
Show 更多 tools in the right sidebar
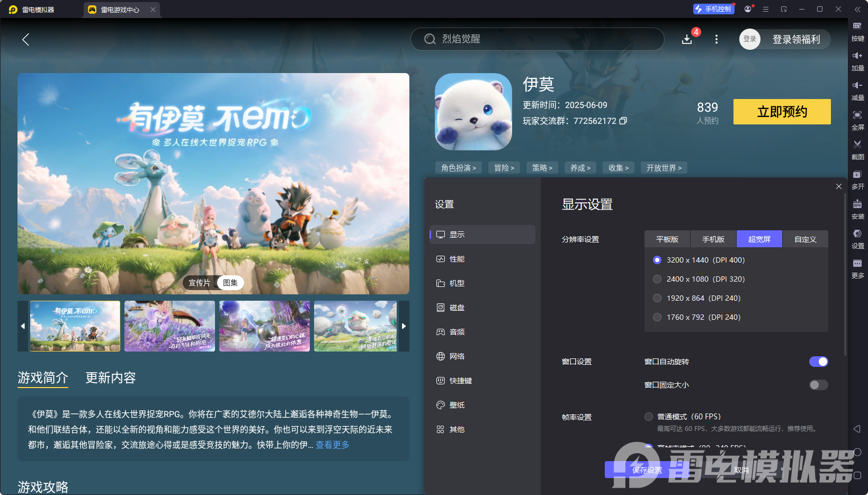tap(857, 269)
